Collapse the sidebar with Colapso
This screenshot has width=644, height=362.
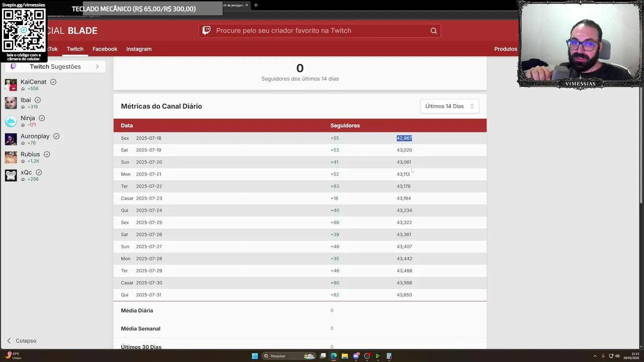21,340
